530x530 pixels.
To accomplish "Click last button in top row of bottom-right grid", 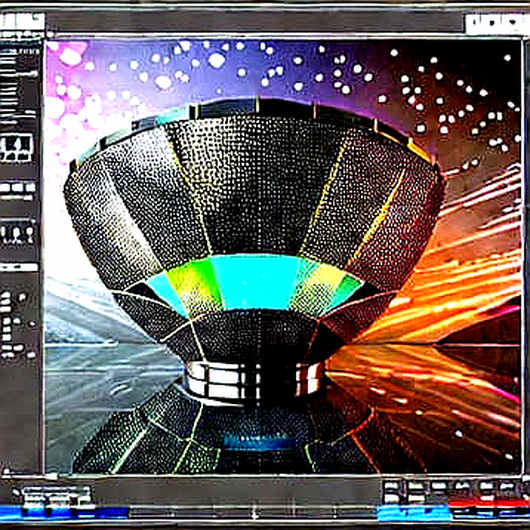I will click(507, 486).
